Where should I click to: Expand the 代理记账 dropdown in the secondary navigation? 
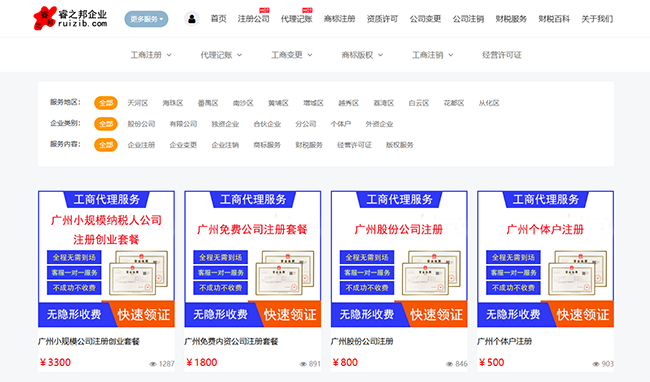click(x=221, y=55)
